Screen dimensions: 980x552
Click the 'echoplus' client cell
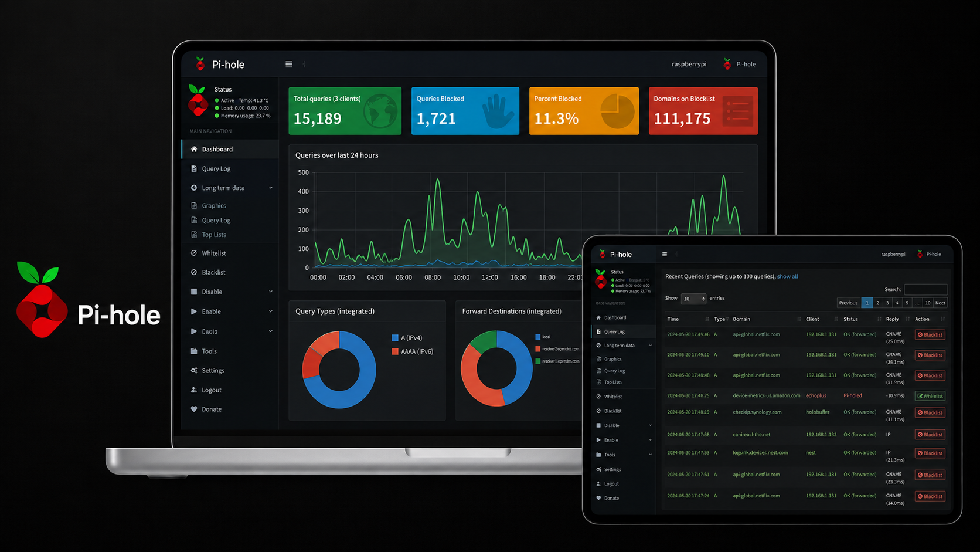click(816, 395)
